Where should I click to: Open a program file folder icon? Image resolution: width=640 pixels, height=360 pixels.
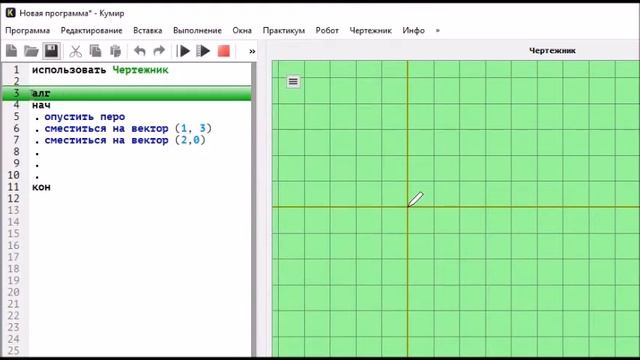pyautogui.click(x=31, y=51)
